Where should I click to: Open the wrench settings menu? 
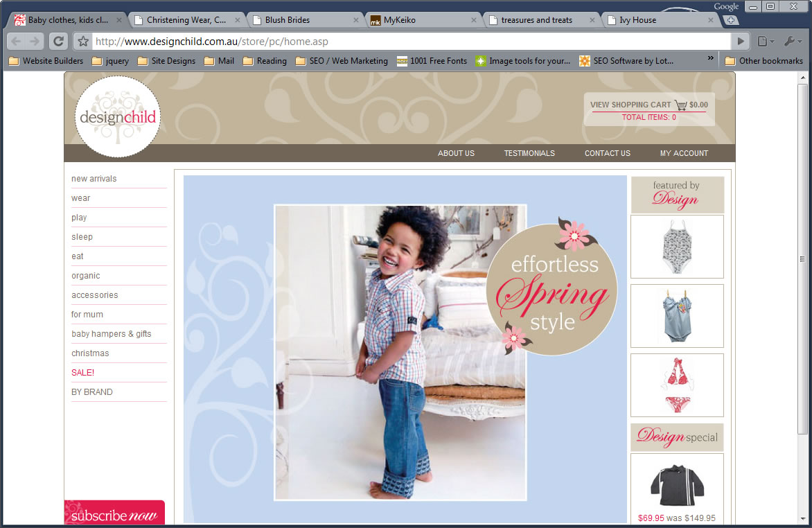click(791, 41)
